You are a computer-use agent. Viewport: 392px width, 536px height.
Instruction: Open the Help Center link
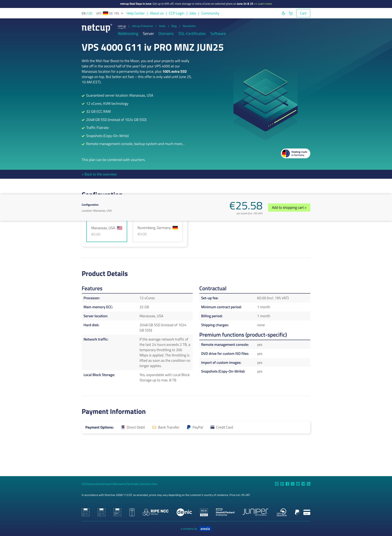pyautogui.click(x=136, y=13)
